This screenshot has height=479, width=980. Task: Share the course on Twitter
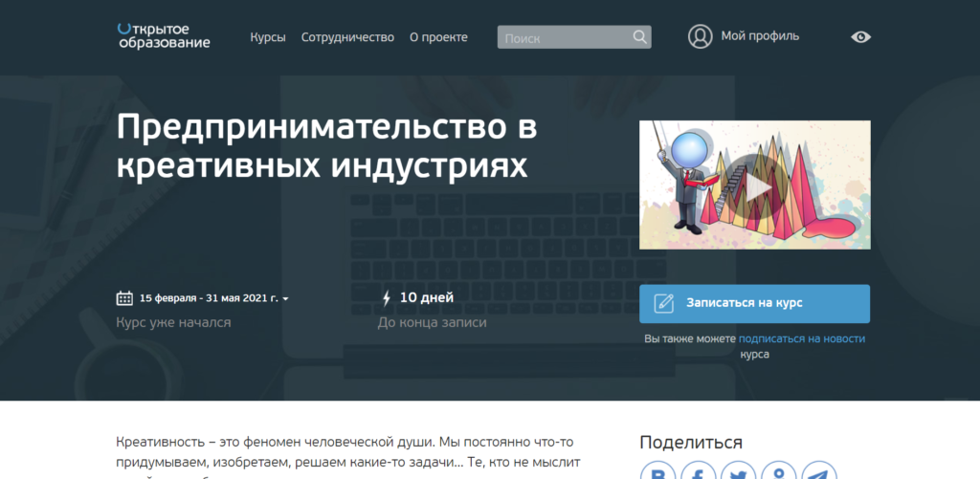pyautogui.click(x=739, y=472)
